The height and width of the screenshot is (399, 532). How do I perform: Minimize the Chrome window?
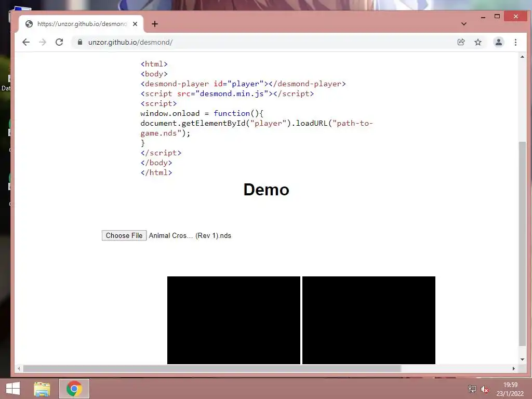pos(483,17)
